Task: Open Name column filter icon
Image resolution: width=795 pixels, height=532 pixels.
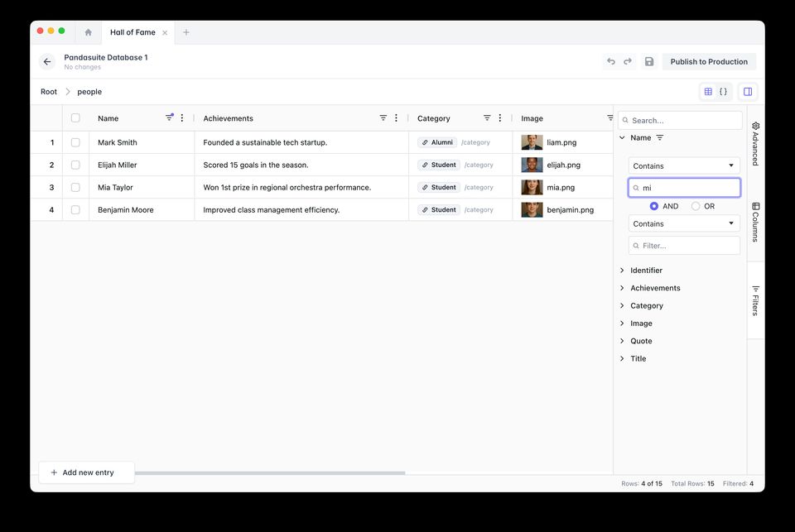Action: (169, 117)
